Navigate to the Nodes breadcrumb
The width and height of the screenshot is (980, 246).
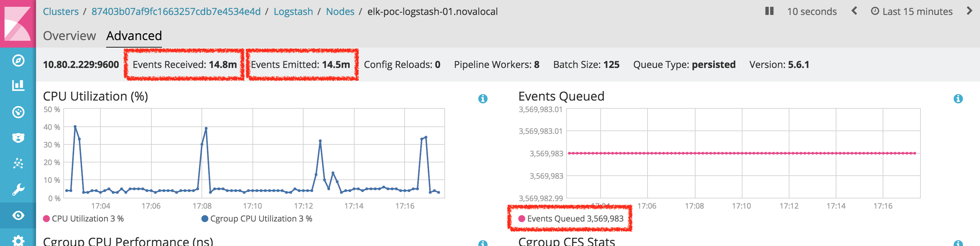tap(340, 12)
